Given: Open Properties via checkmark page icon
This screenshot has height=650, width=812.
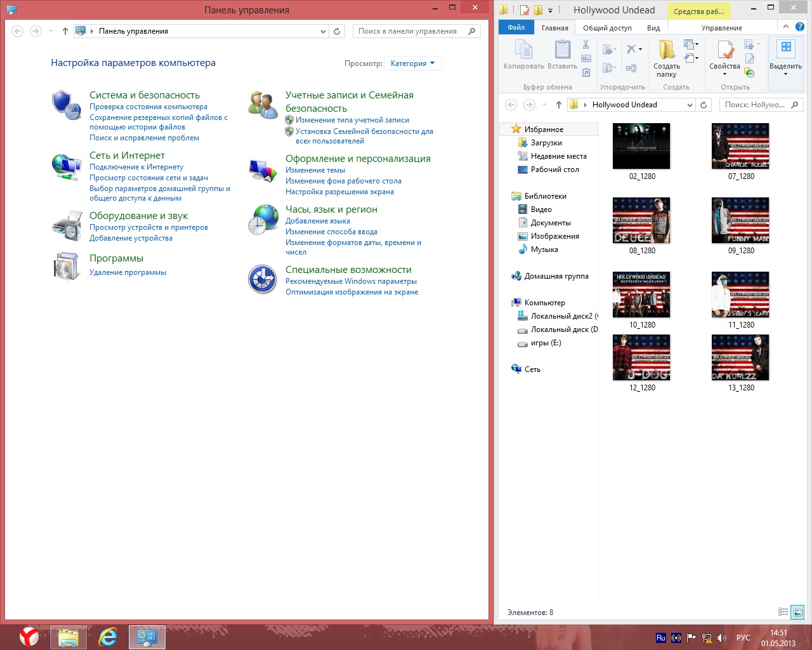Looking at the screenshot, I should click(725, 50).
